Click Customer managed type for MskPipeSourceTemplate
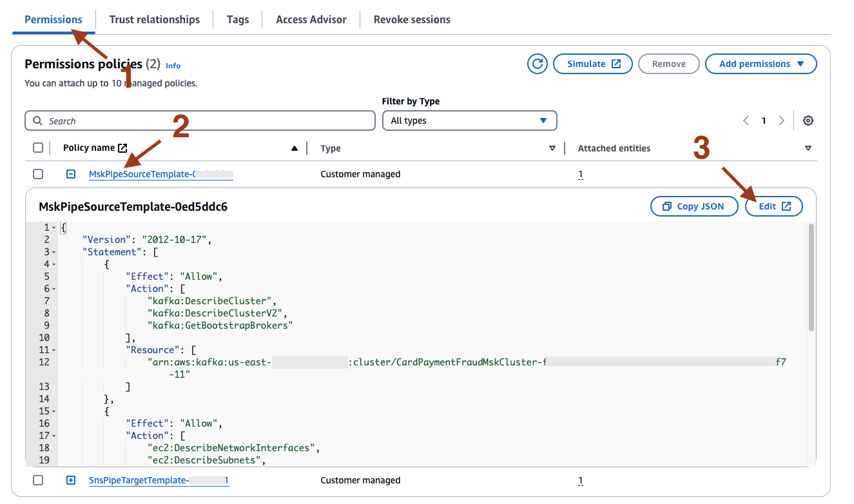 (x=360, y=174)
